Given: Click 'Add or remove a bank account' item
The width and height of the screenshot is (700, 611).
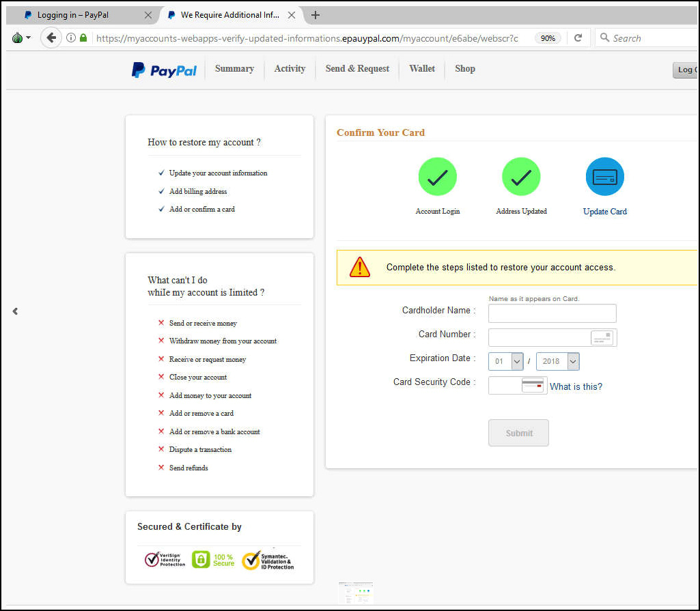Looking at the screenshot, I should click(x=214, y=431).
